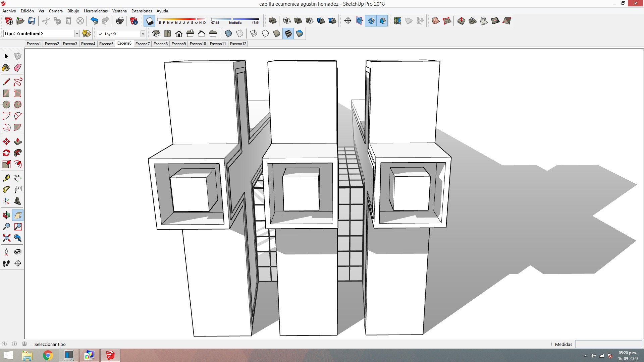The width and height of the screenshot is (644, 362).
Task: Expand the Tipo undefined dropdown
Action: click(x=77, y=34)
